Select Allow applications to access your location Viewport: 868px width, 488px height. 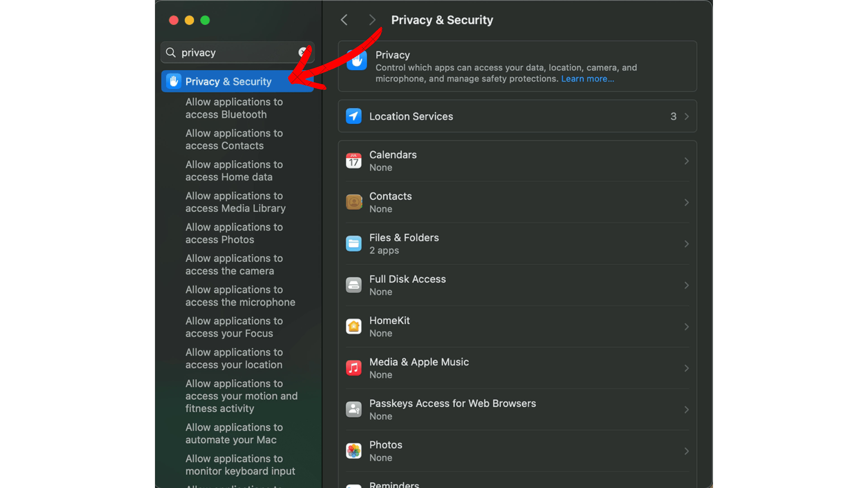[234, 359]
